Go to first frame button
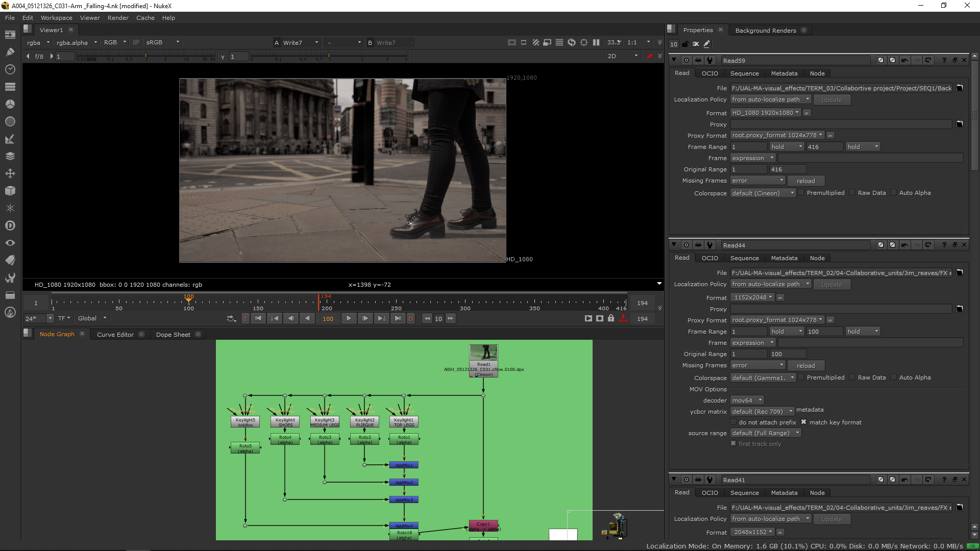Image resolution: width=980 pixels, height=551 pixels. click(x=258, y=318)
